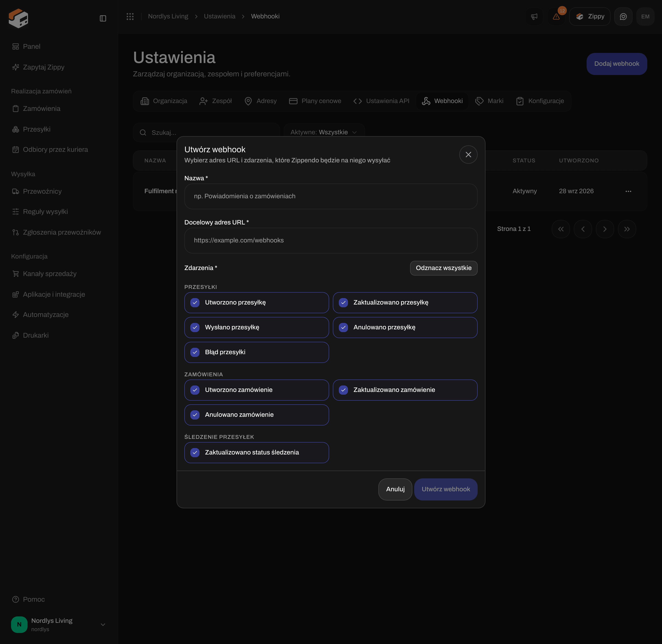
Task: Uncheck Utworzono przesyłkę event
Action: tap(257, 303)
